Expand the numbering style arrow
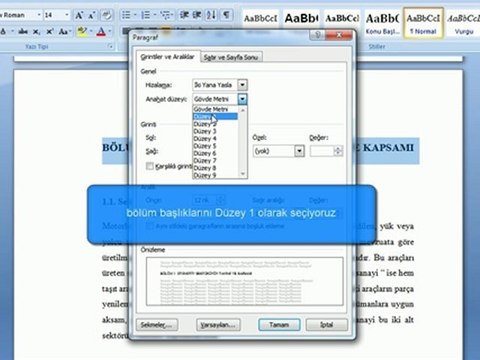The height and width of the screenshot is (360, 480). point(155,15)
